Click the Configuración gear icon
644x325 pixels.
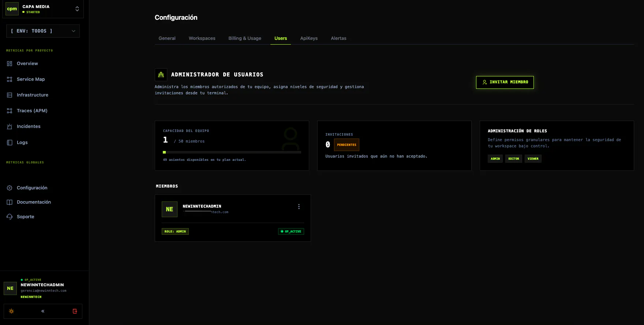click(x=10, y=188)
